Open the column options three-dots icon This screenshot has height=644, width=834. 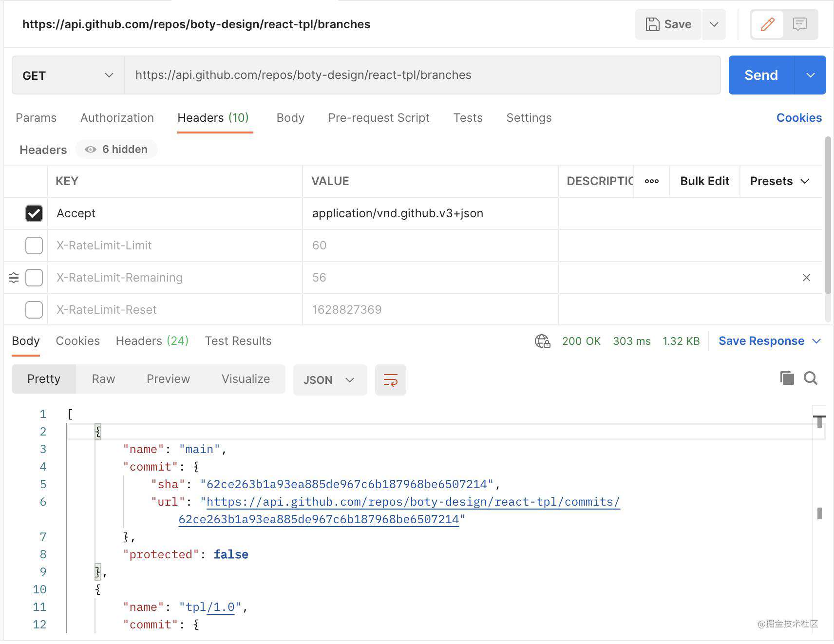[x=652, y=181]
